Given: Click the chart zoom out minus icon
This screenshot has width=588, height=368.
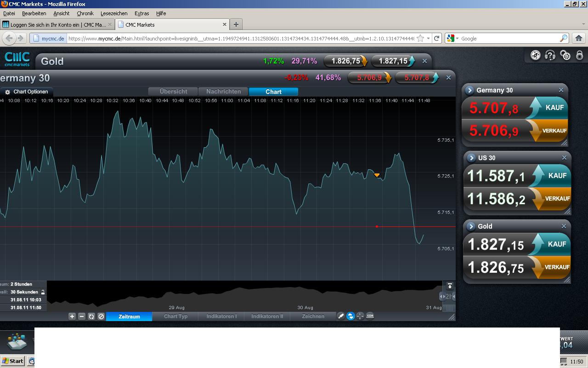Looking at the screenshot, I should click(82, 316).
